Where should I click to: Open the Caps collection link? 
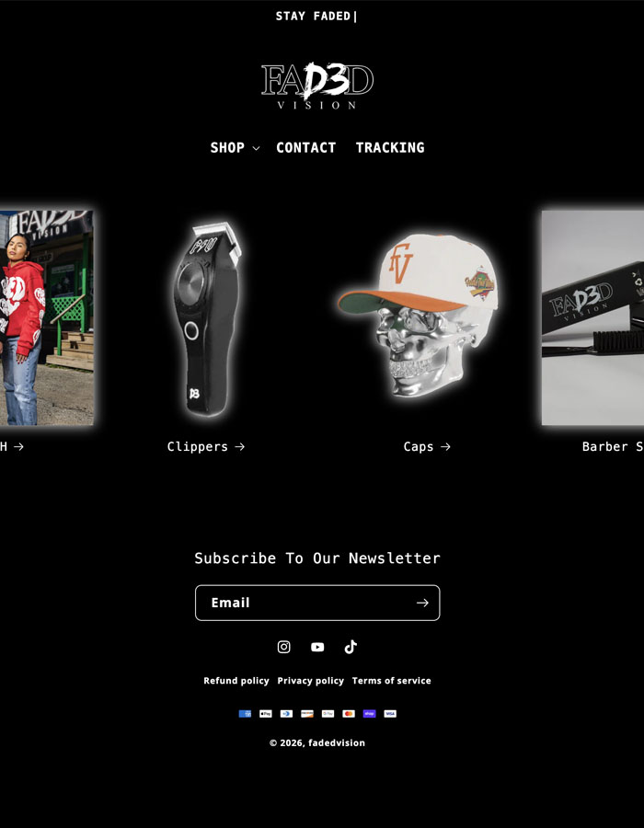pos(427,447)
